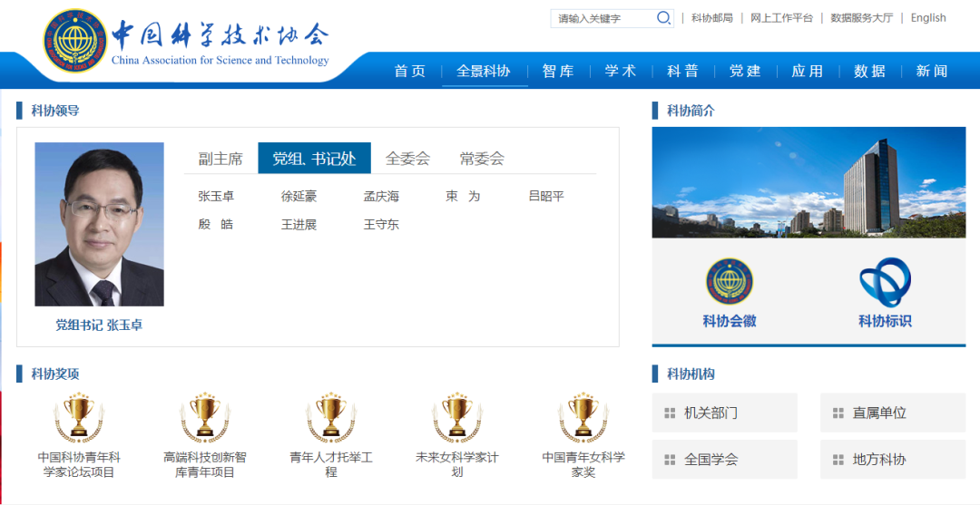The height and width of the screenshot is (505, 980).
Task: Open the 网上工作平台 link
Action: point(782,18)
